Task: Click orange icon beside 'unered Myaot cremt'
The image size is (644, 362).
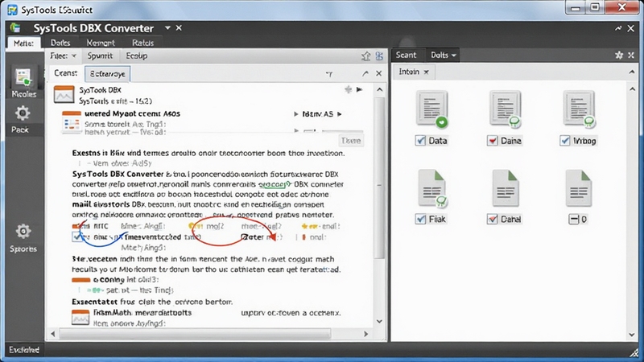Action: 71,122
